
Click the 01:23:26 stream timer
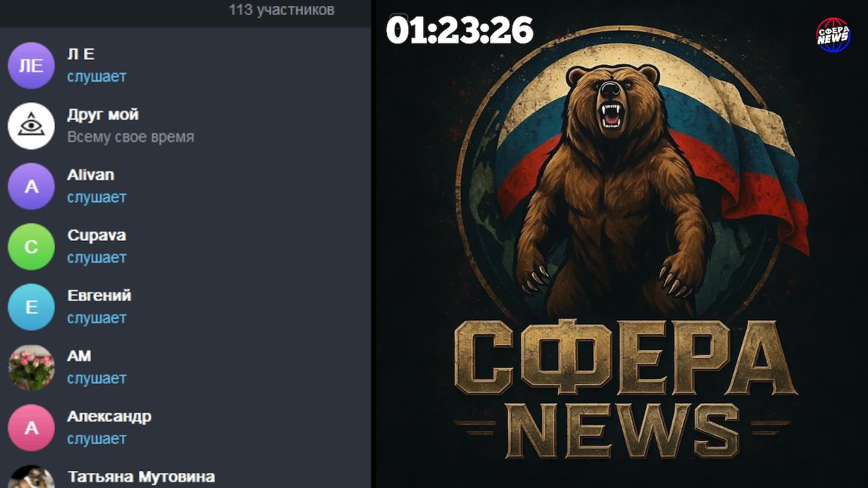tap(459, 31)
